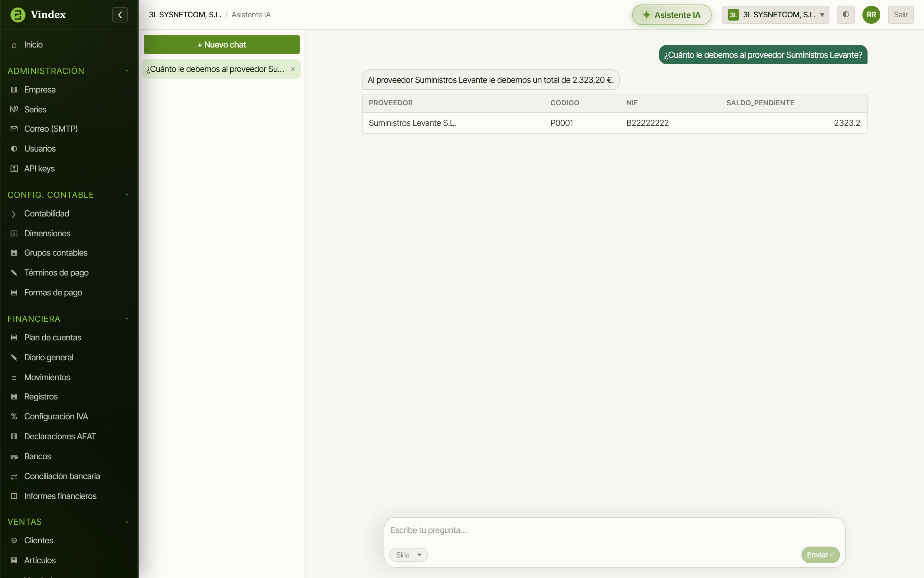
Task: Click the Series Nº icon
Action: coord(14,109)
